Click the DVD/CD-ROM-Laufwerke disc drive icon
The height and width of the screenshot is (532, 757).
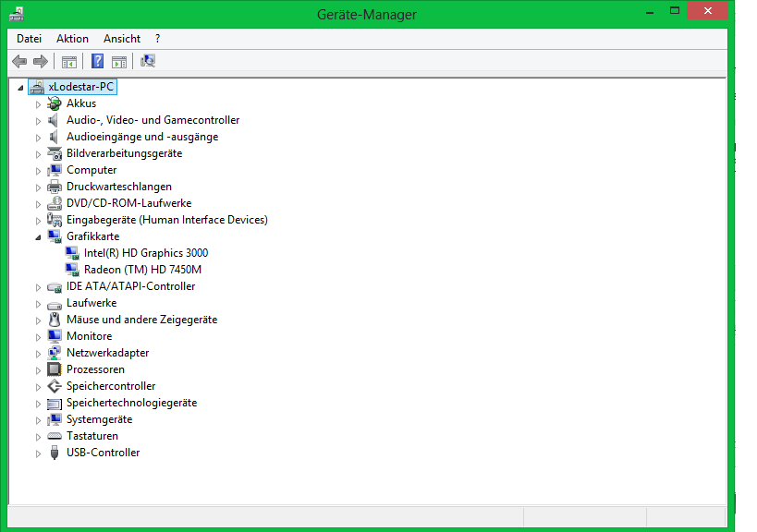tap(55, 203)
